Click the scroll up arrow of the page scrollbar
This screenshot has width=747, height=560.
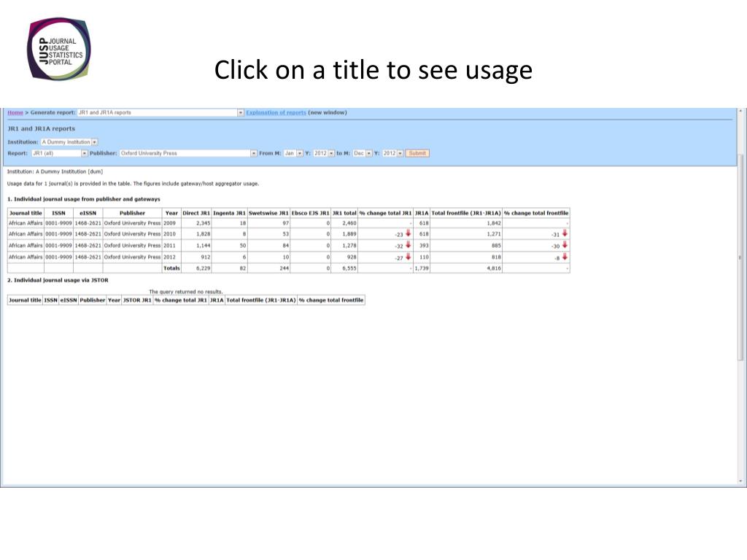[740, 112]
